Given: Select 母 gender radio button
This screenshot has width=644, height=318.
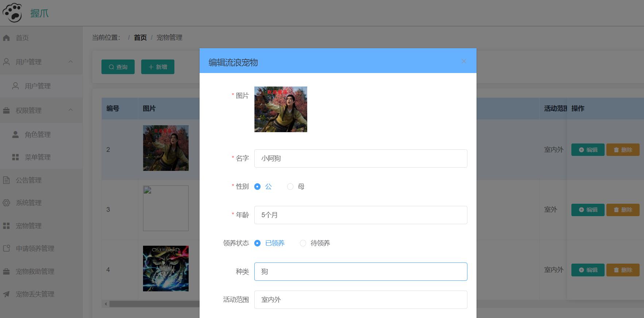Looking at the screenshot, I should coord(290,187).
